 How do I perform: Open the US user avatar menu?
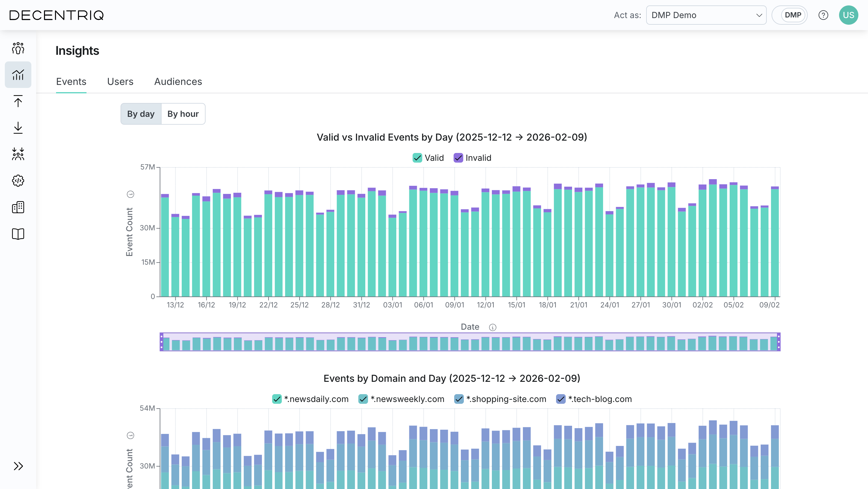coord(848,15)
